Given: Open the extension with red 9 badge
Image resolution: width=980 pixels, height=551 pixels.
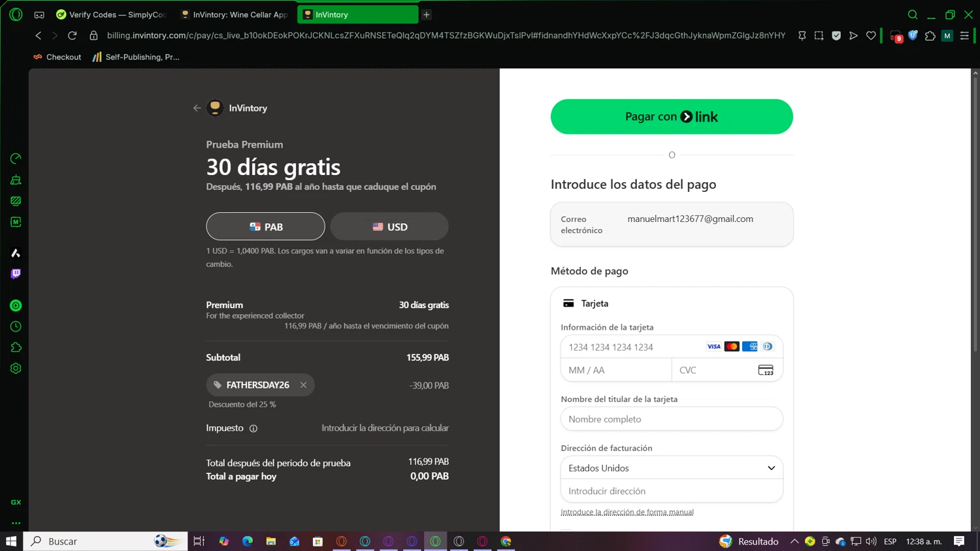Looking at the screenshot, I should click(x=896, y=37).
